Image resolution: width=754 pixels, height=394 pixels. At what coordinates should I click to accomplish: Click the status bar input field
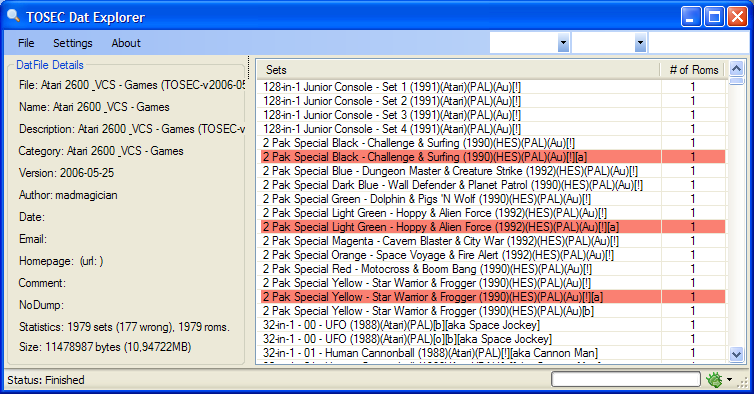(625, 380)
